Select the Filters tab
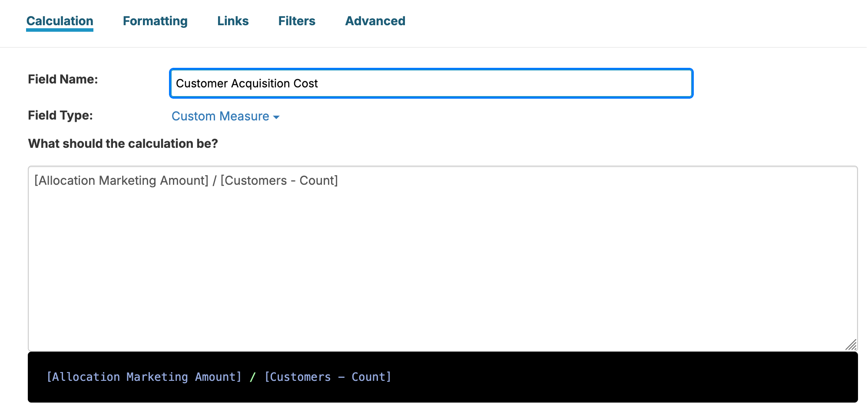 tap(296, 21)
